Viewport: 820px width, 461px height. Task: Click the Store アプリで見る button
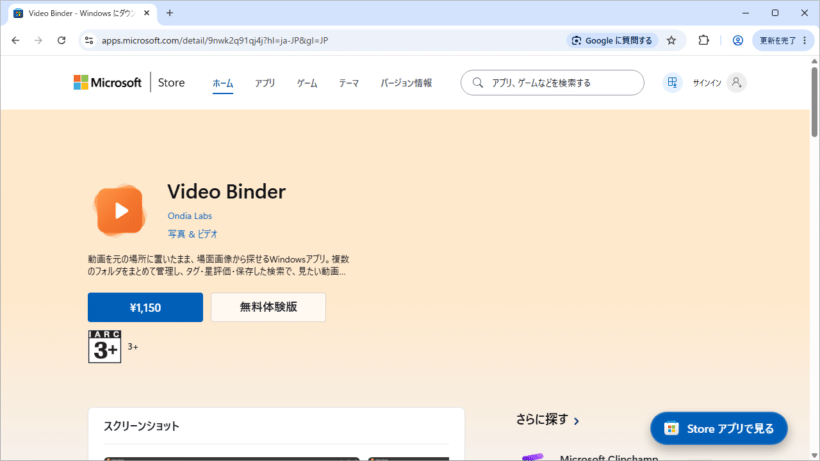[x=719, y=429]
